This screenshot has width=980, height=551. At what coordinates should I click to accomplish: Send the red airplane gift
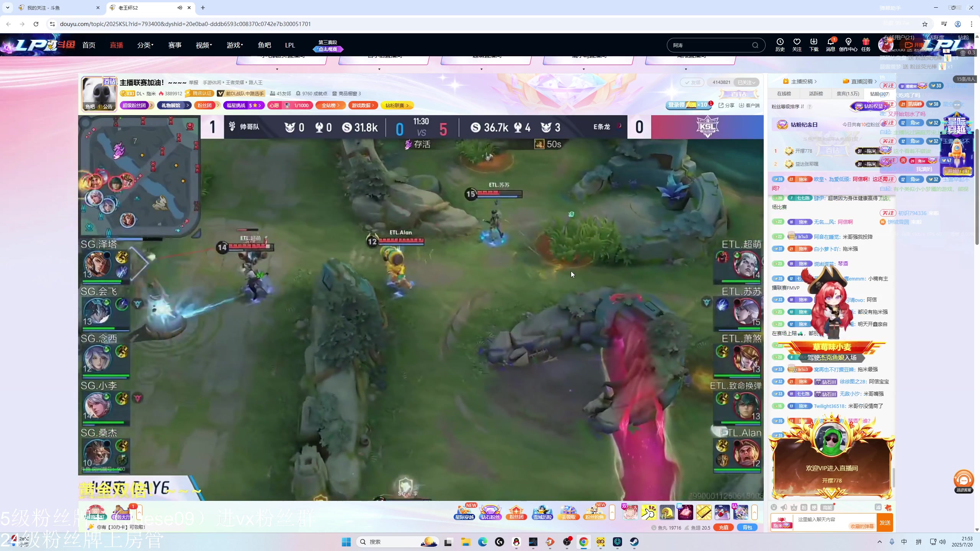(722, 512)
